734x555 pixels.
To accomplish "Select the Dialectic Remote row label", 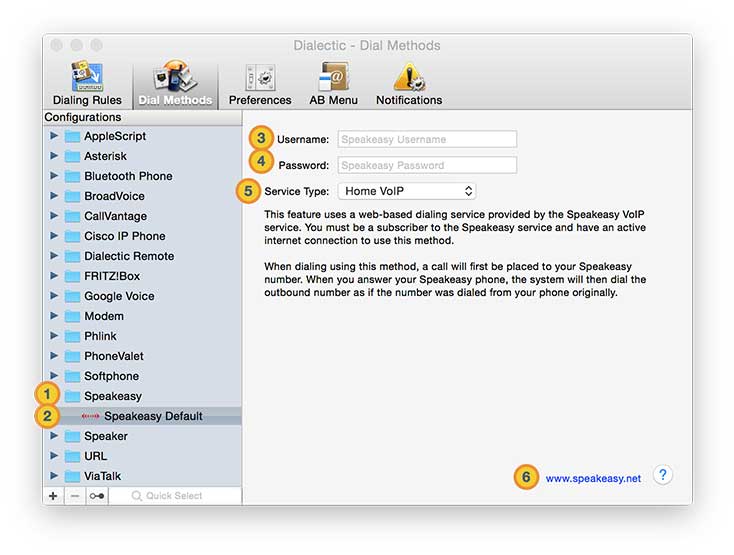I will click(x=129, y=256).
